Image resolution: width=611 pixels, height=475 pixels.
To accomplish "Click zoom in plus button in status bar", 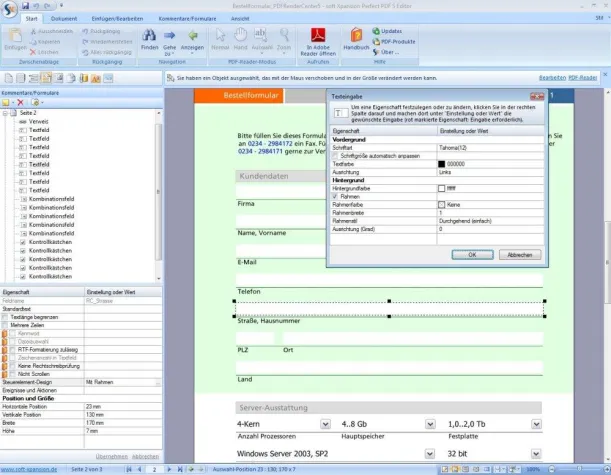I will click(x=607, y=469).
